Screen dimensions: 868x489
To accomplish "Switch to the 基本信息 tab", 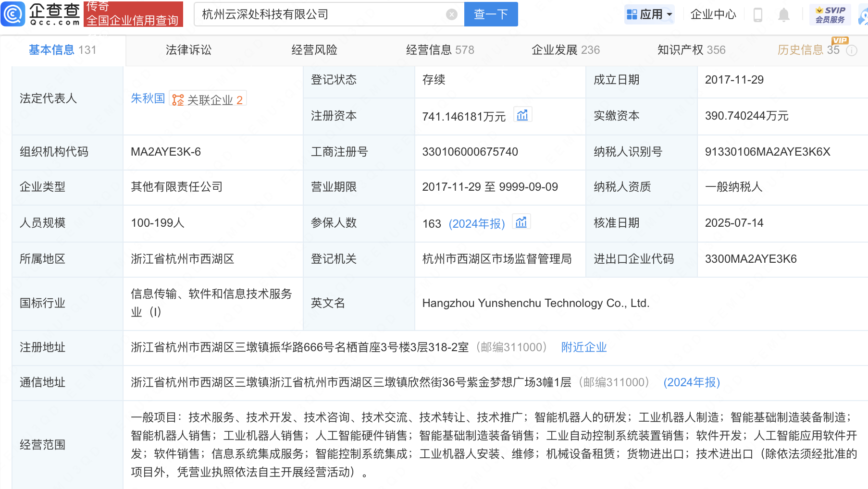I will 62,50.
